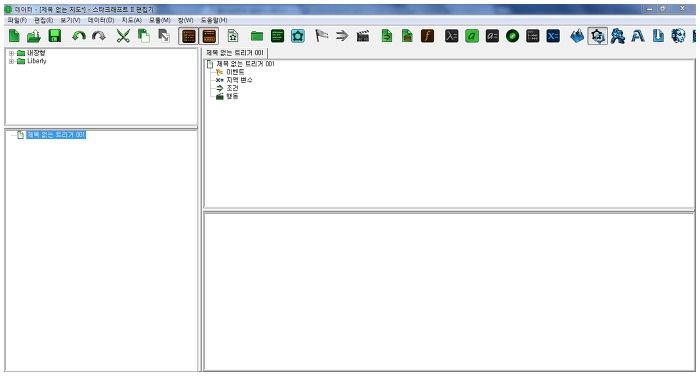The height and width of the screenshot is (376, 700).
Task: Select the 이벤트 node
Action: (235, 72)
